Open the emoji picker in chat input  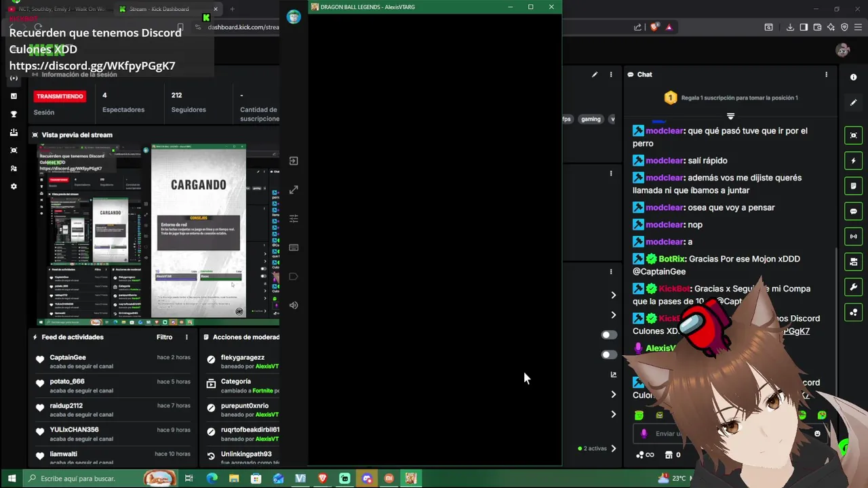pos(817,434)
